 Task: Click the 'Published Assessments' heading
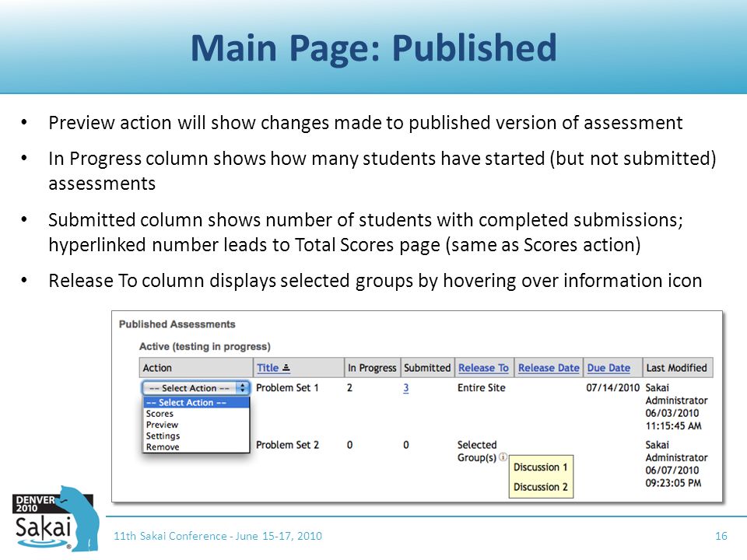click(177, 324)
